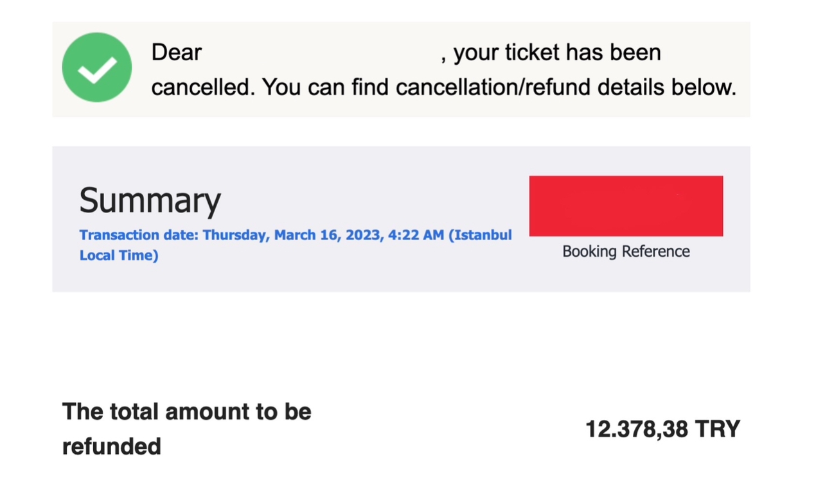The image size is (825, 504).
Task: Click the "Local Time)" blue text
Action: pyautogui.click(x=119, y=256)
